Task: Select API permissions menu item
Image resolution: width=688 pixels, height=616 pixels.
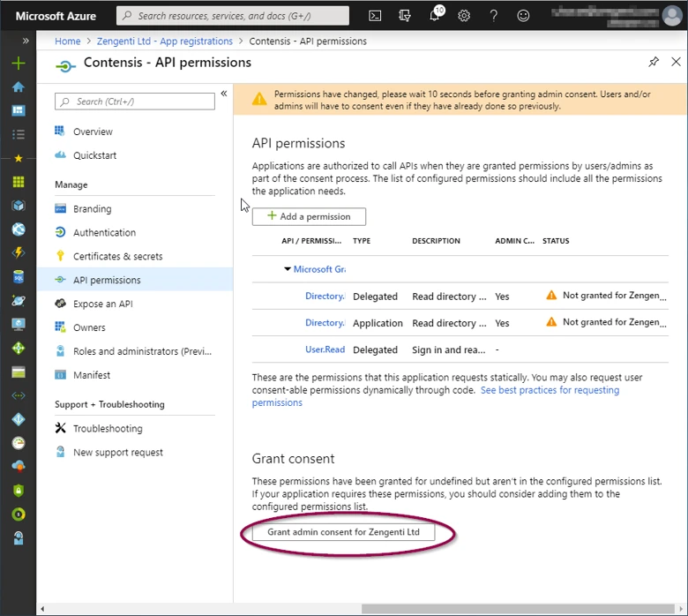Action: click(134, 280)
